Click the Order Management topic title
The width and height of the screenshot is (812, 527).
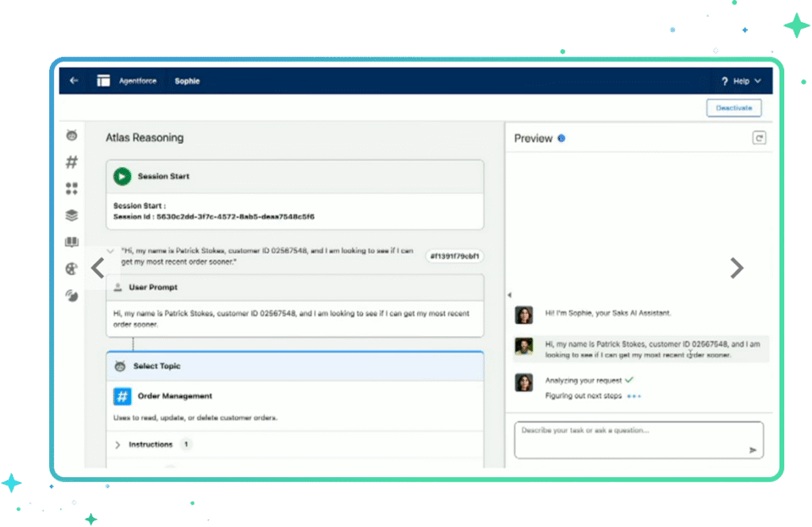click(x=175, y=396)
